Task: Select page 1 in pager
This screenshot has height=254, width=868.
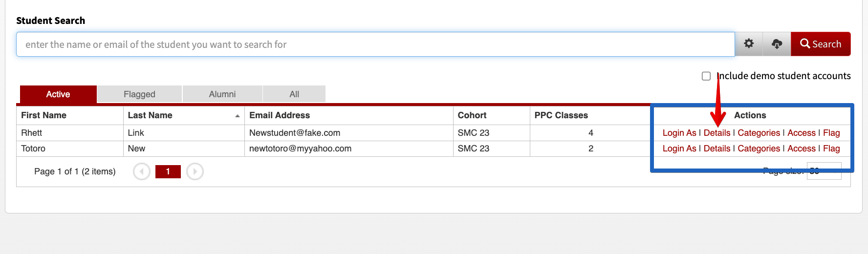Action: (x=168, y=171)
